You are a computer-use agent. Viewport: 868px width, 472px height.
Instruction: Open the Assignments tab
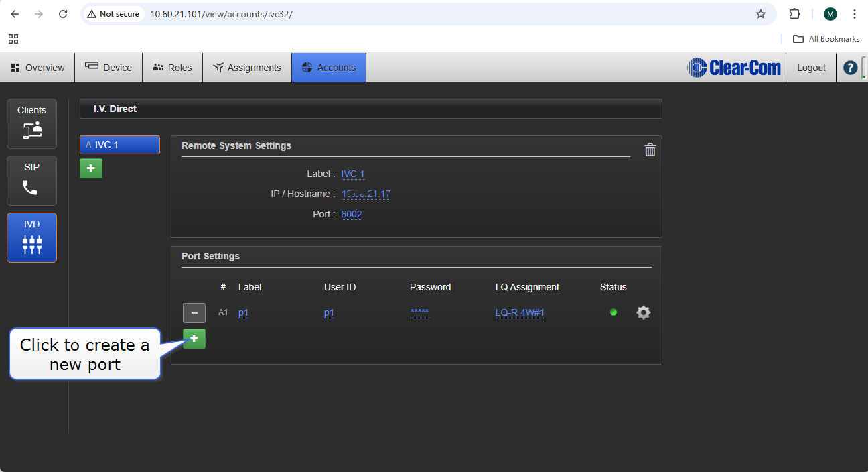(x=247, y=68)
